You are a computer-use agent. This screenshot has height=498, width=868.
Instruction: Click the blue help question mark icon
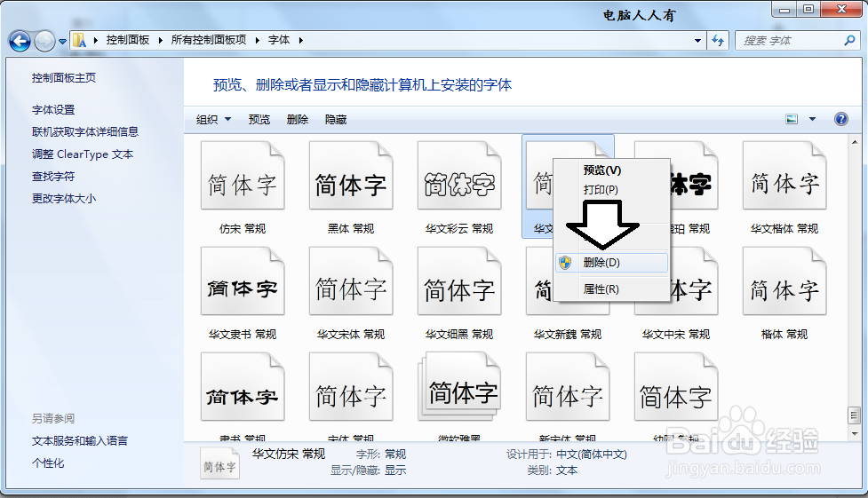point(840,119)
